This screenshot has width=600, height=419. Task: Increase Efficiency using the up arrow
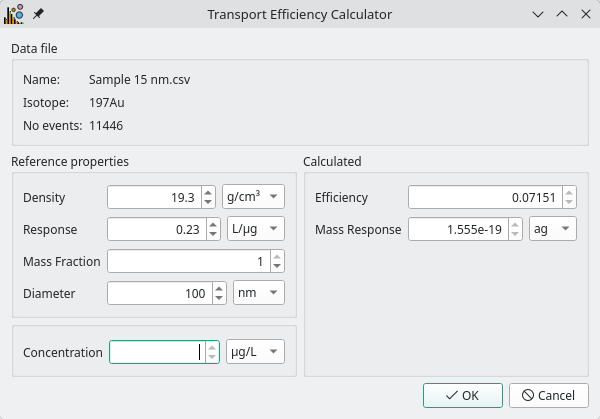569,192
